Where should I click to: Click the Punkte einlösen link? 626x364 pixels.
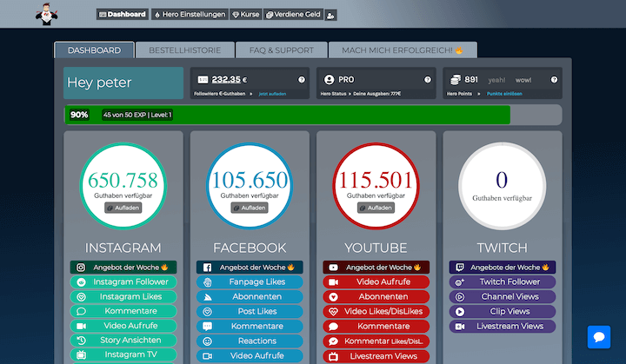pyautogui.click(x=504, y=94)
